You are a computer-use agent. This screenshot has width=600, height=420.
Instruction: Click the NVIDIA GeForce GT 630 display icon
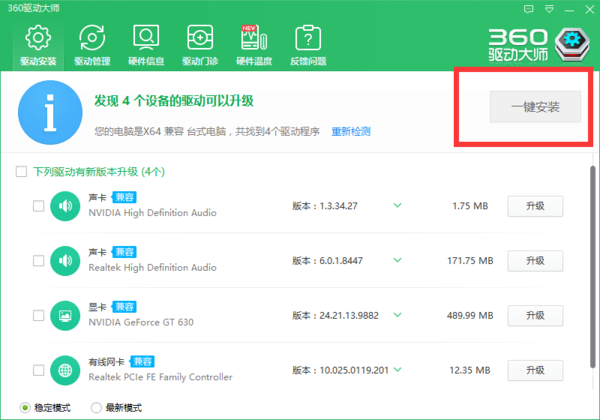point(65,316)
